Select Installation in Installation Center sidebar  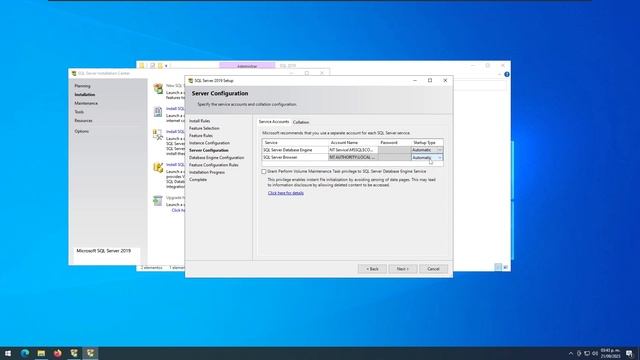point(85,95)
